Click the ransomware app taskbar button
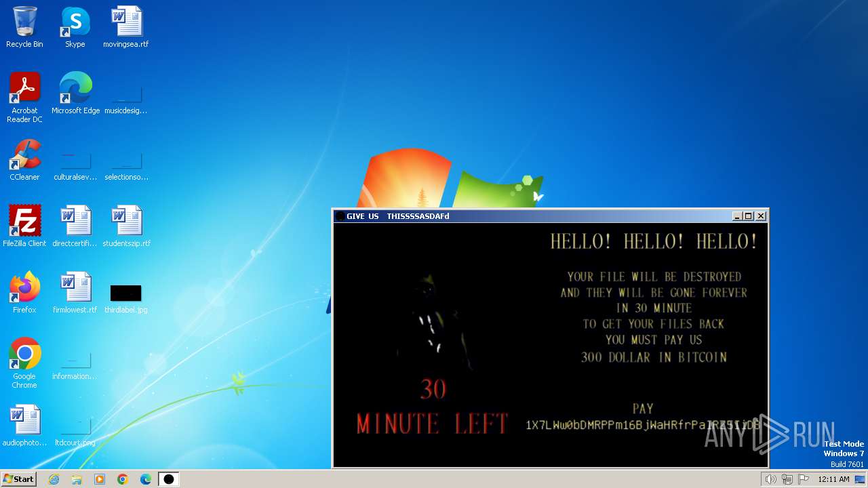Screen dimensions: 868x488 coord(169,479)
